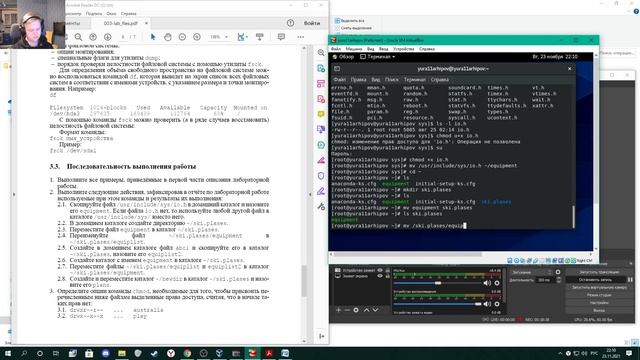Zoom in with the plus circle icon

197,37
